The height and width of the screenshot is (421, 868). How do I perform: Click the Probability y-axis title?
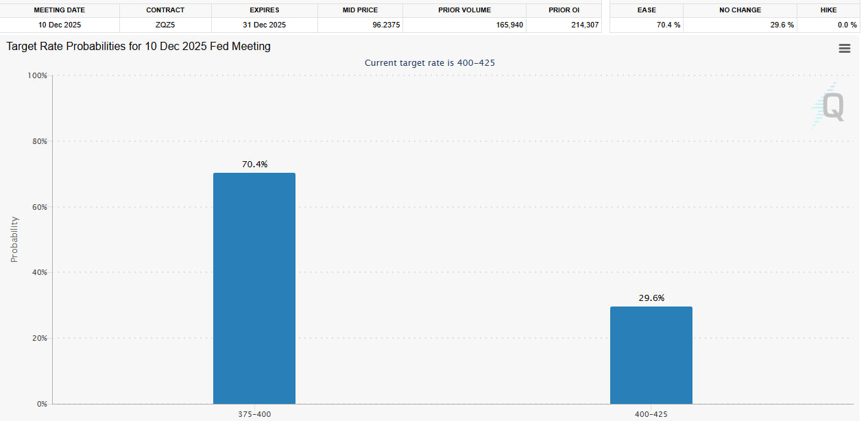click(x=14, y=239)
